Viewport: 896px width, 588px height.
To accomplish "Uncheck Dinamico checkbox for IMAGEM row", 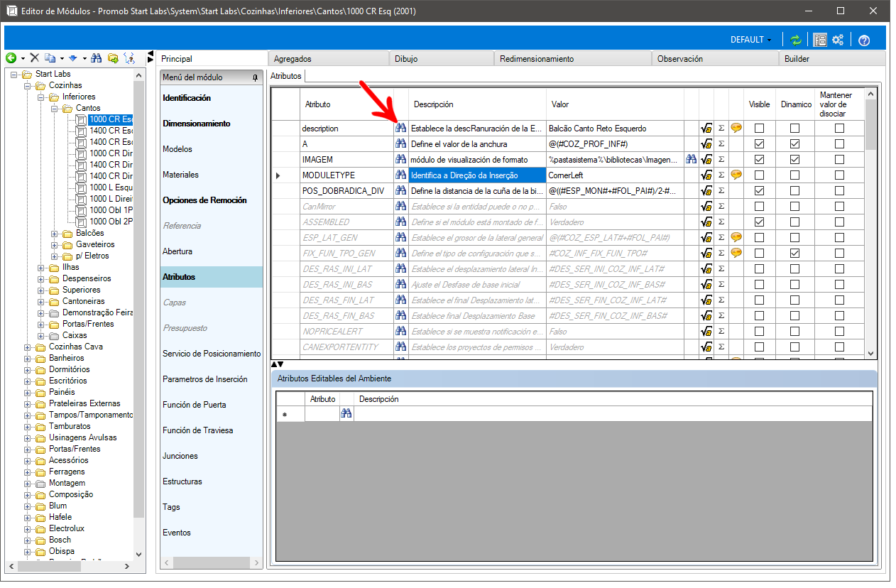I will (x=794, y=159).
